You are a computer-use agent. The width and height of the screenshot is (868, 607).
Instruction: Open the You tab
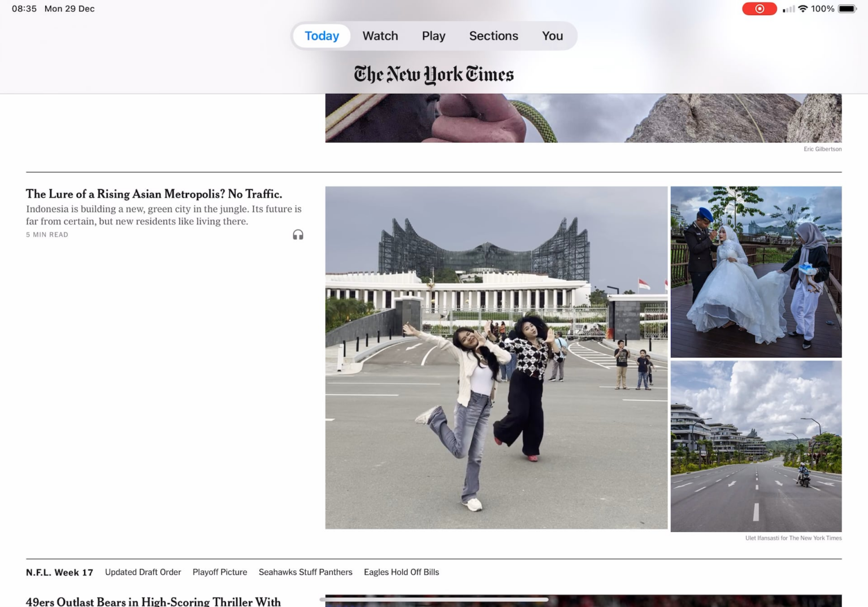pyautogui.click(x=552, y=36)
